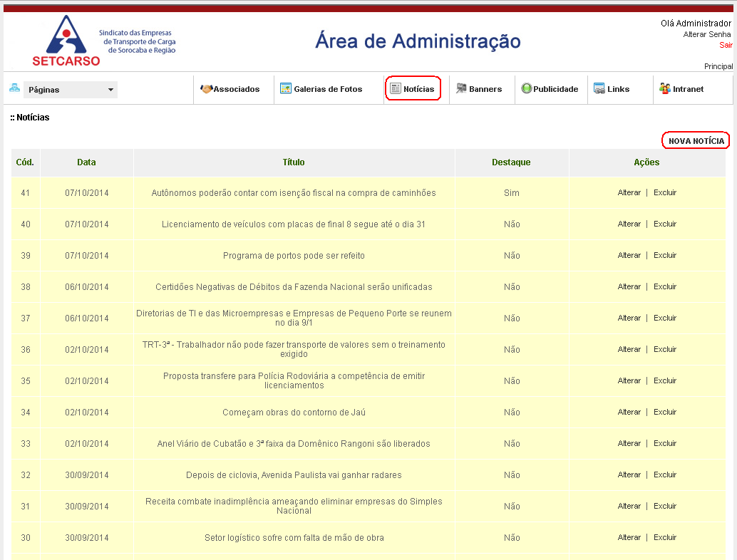
Task: Click the NOVA NOTÍCIA button
Action: [x=696, y=140]
